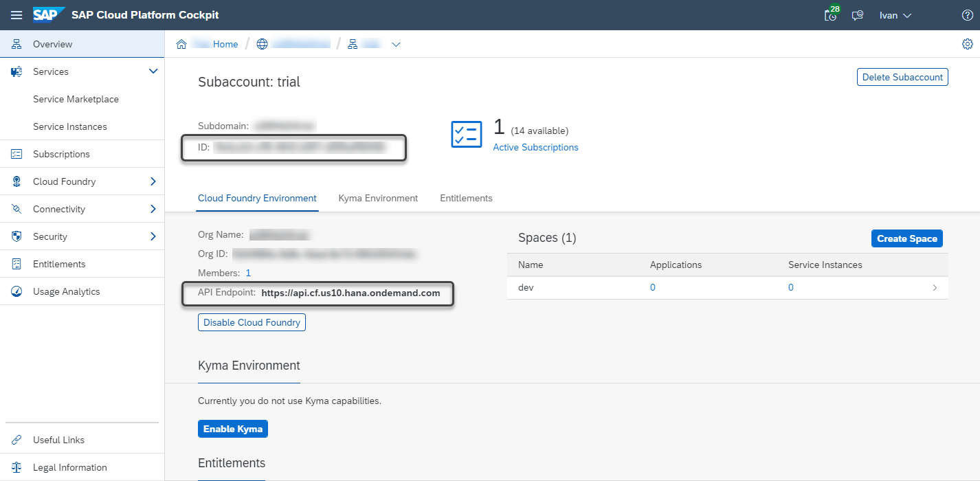Click the Subscriptions sidebar icon
This screenshot has height=481, width=980.
(x=17, y=154)
